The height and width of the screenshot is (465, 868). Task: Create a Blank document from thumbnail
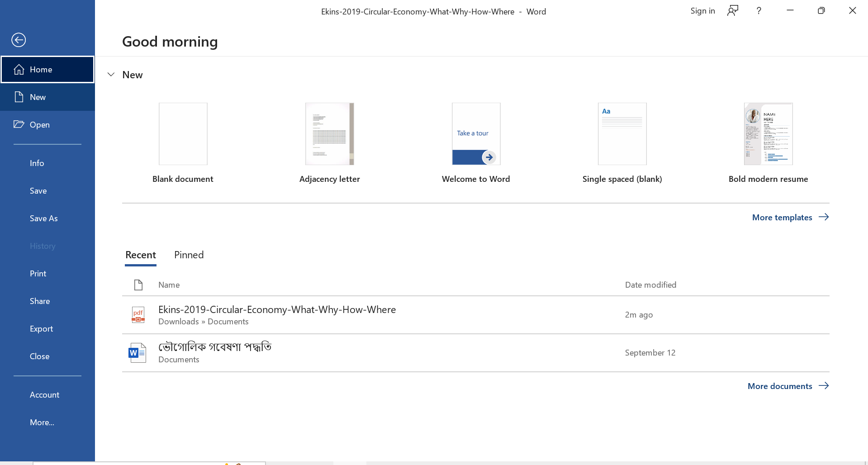[183, 134]
